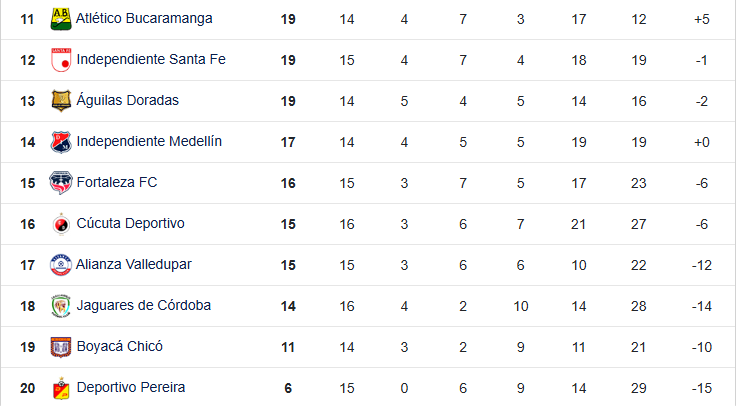
Task: Click the Independiente Santa Fe crest icon
Action: point(61,60)
